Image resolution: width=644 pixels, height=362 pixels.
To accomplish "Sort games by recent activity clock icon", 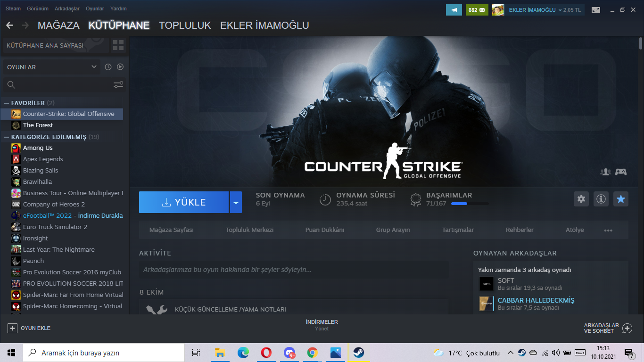I will pyautogui.click(x=108, y=67).
